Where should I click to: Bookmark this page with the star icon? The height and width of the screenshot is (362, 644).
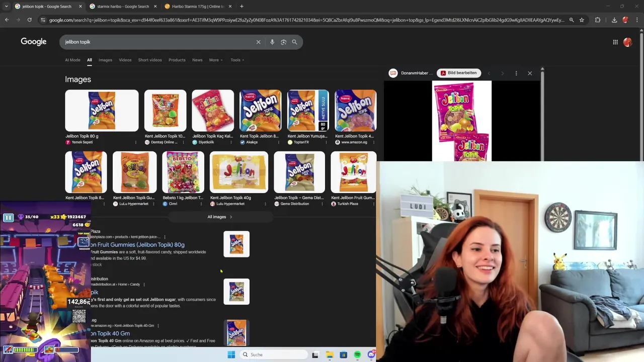582,20
